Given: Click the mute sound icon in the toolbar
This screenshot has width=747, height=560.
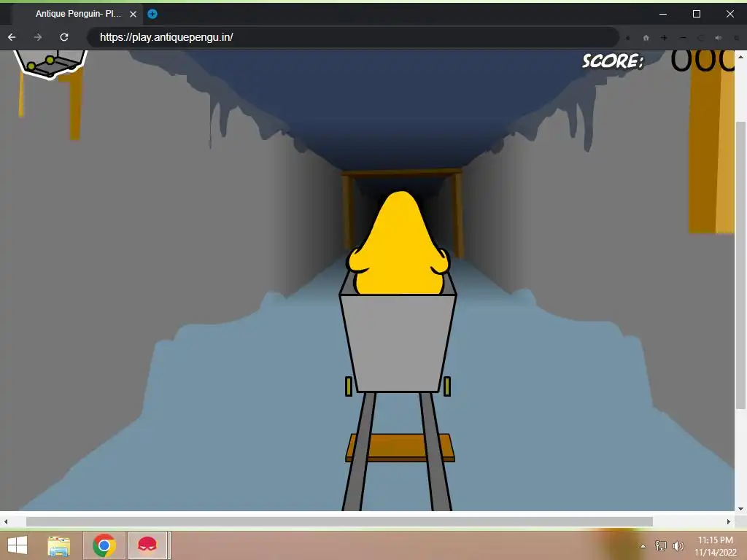Looking at the screenshot, I should [719, 38].
